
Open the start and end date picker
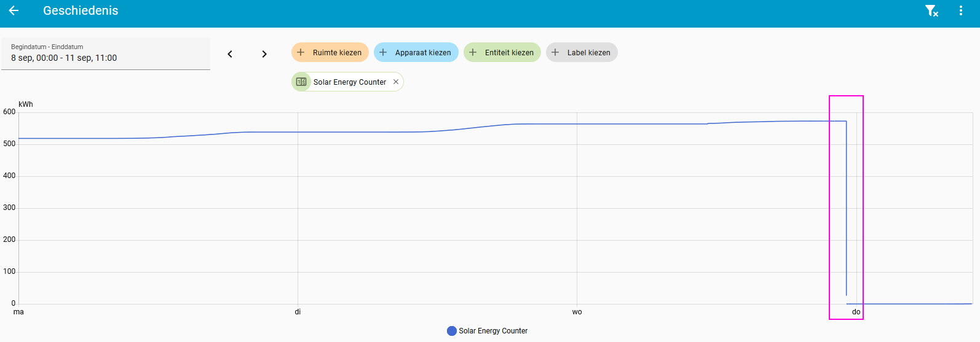(106, 54)
